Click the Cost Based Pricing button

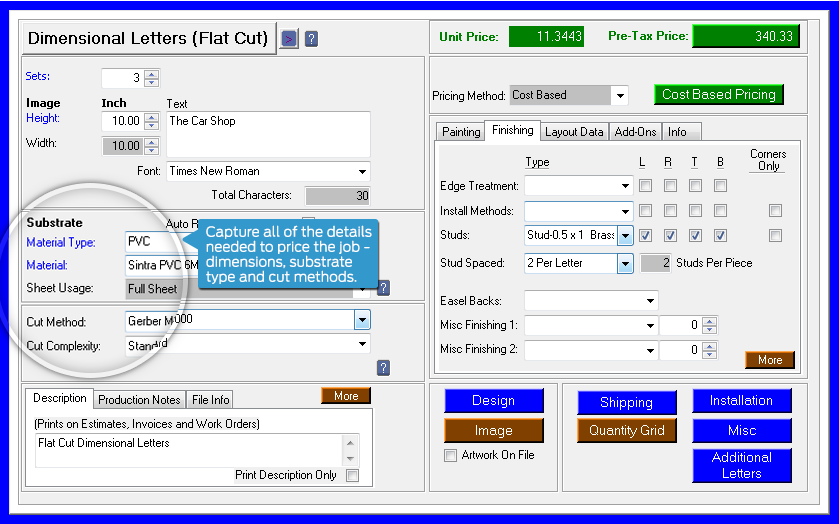[718, 94]
